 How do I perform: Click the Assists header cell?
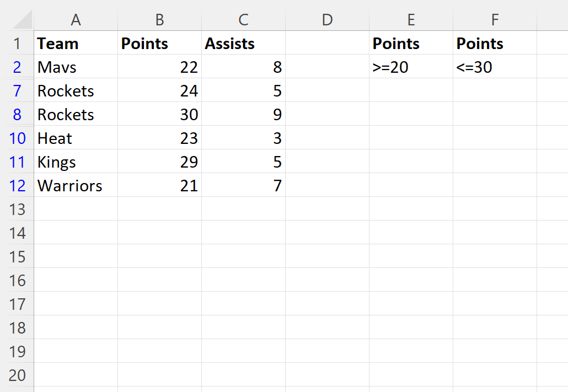pos(243,44)
